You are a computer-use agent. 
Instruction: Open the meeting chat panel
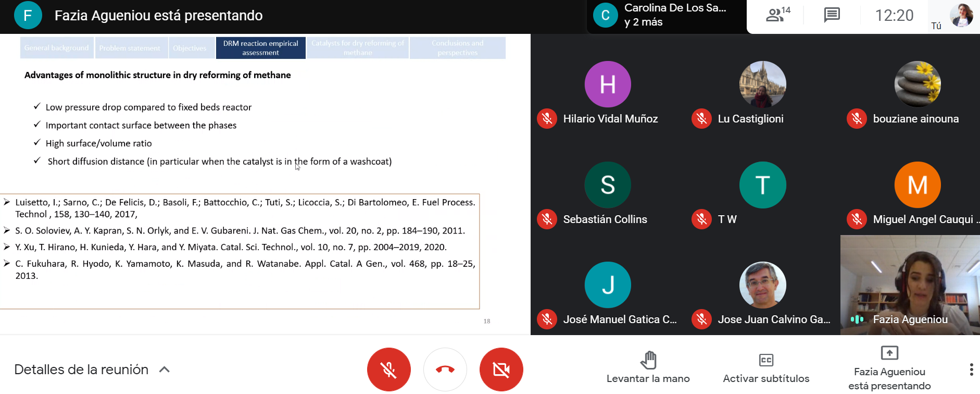pos(832,15)
